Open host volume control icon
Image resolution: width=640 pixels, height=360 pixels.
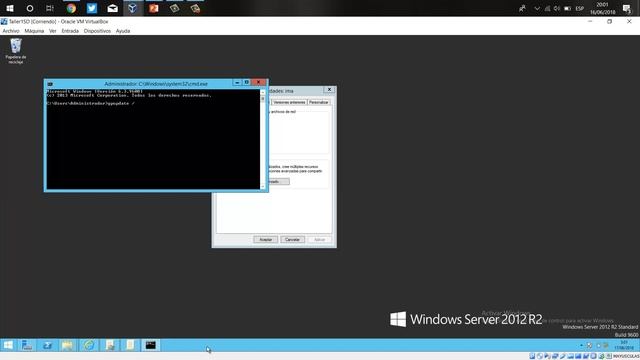point(557,8)
